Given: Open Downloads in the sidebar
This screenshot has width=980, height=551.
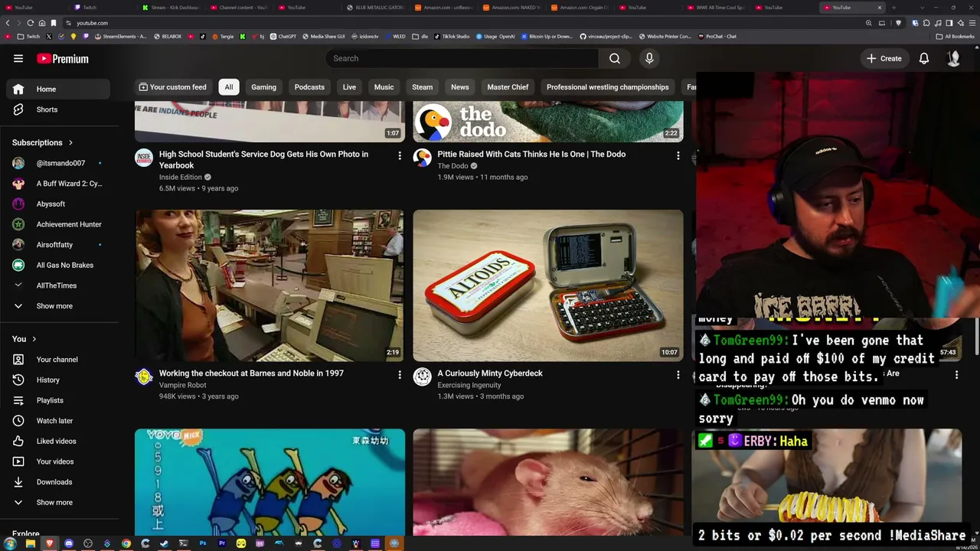Looking at the screenshot, I should (58, 482).
